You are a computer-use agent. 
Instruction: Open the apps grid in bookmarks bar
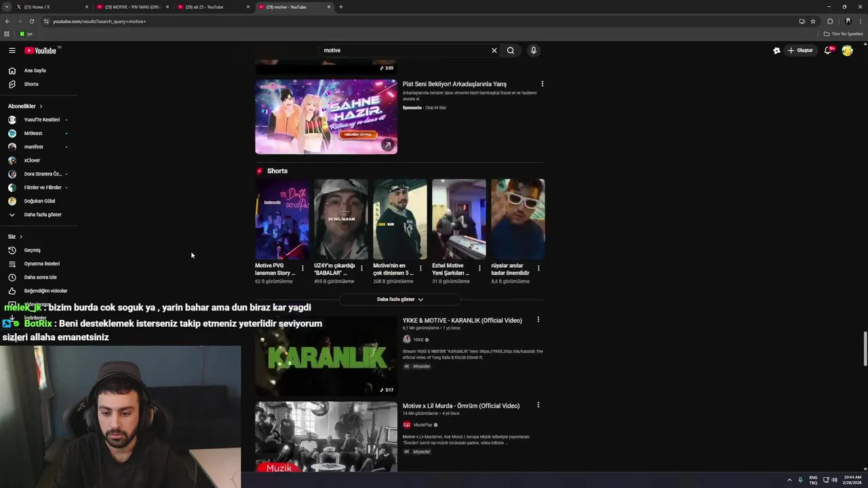click(7, 34)
